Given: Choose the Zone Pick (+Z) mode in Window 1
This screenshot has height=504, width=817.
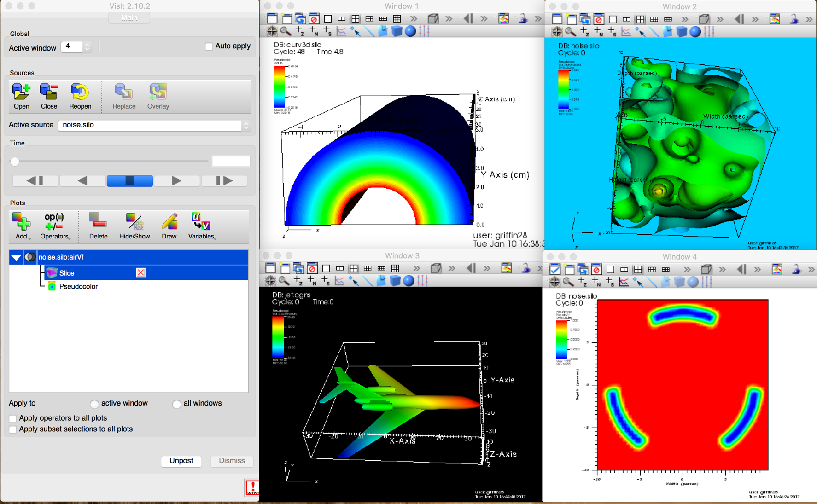Looking at the screenshot, I should 300,31.
